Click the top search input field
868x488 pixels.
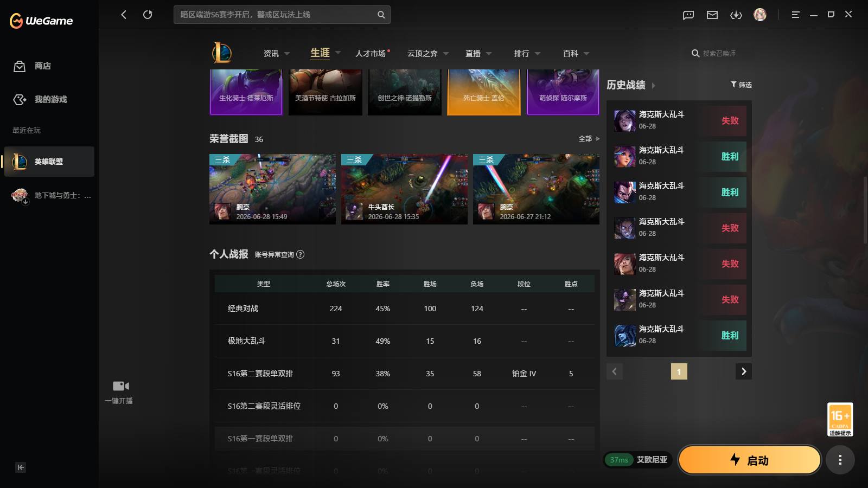coord(276,15)
